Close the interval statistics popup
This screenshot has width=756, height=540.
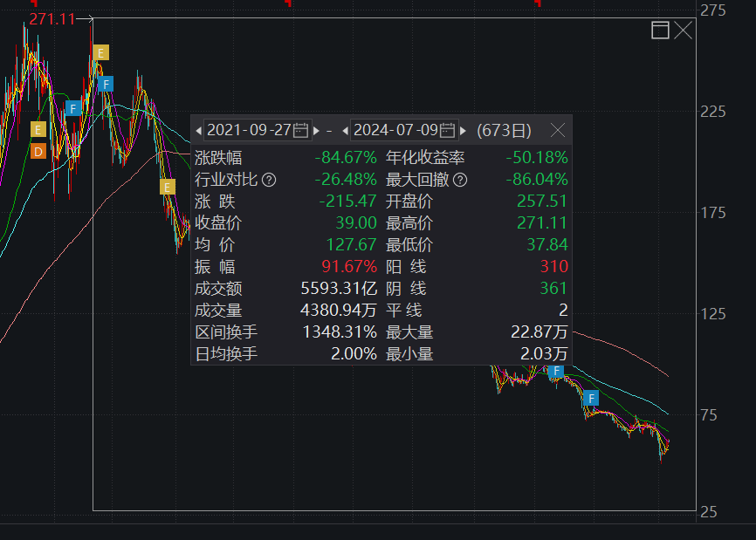coord(558,131)
